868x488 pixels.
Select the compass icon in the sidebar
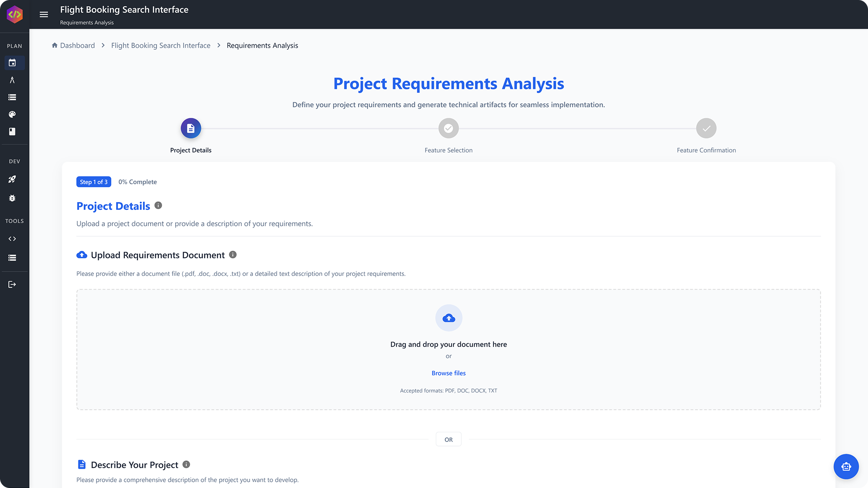pos(12,80)
